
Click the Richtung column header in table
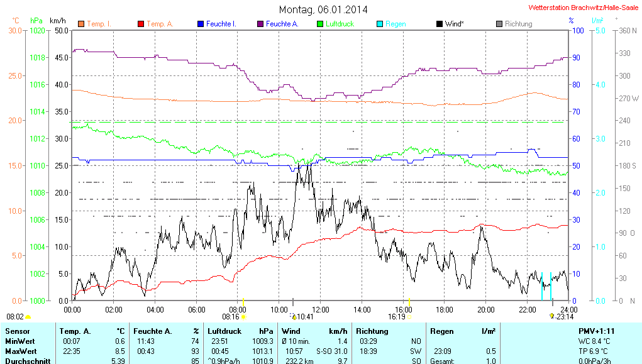coord(372,331)
